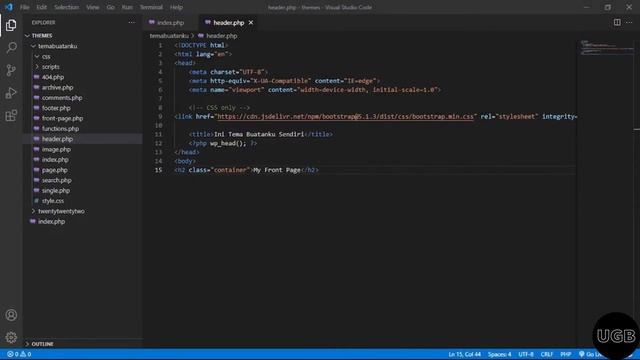Open root-level index.php under THEMES
640x360 pixels.
[51, 221]
